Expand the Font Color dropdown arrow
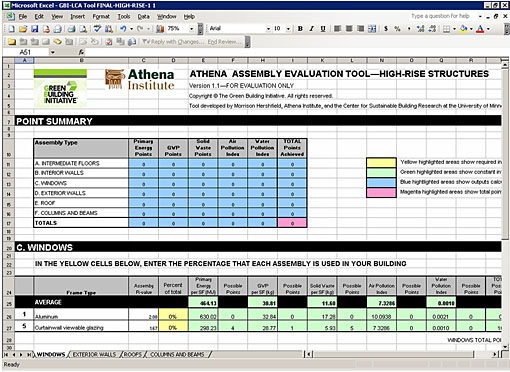This screenshot has width=510, height=372. coord(488,29)
